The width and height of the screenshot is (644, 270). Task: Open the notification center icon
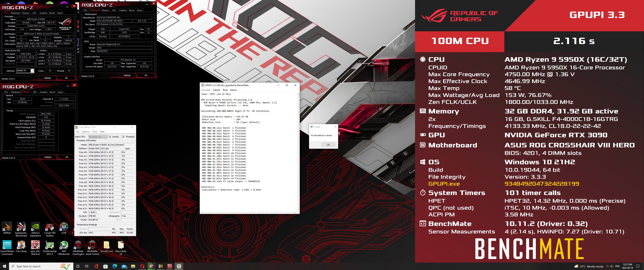tap(637, 266)
